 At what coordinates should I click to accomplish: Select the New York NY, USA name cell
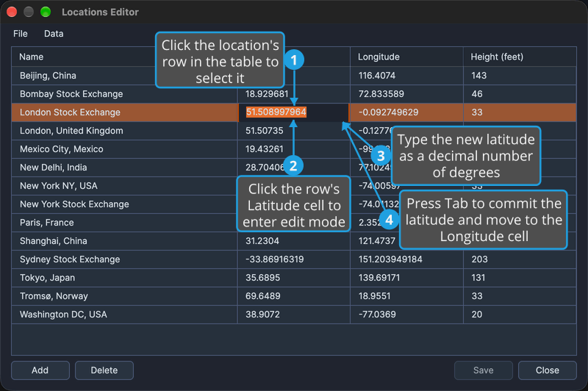pyautogui.click(x=124, y=186)
